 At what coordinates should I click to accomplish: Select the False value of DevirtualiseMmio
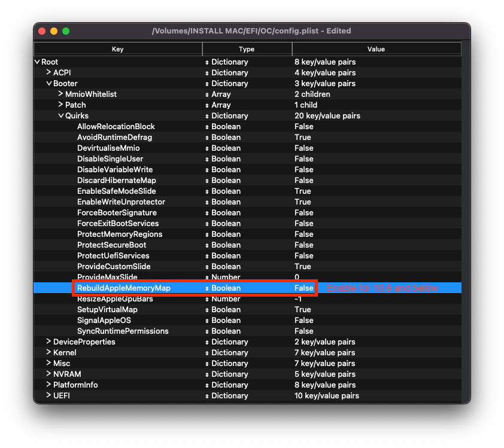pos(303,148)
